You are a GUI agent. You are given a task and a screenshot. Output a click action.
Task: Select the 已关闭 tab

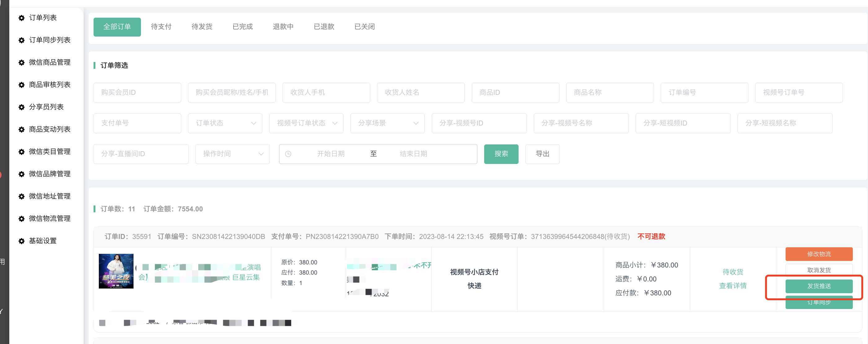pyautogui.click(x=364, y=27)
